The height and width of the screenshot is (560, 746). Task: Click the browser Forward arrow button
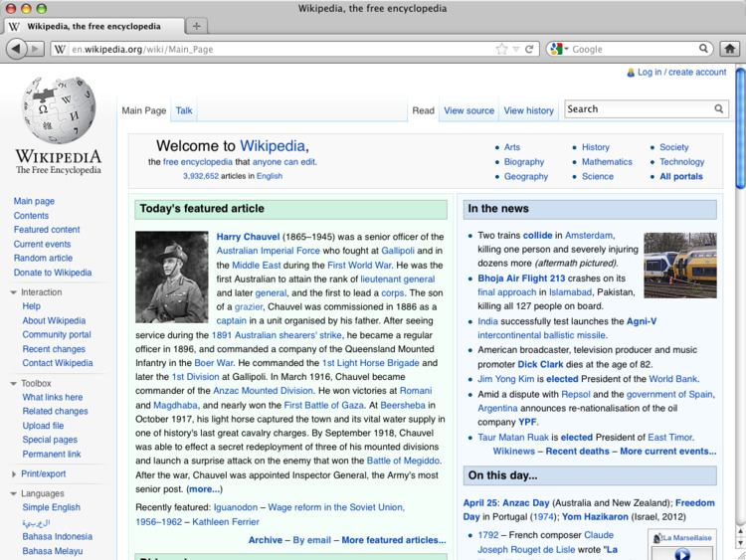pos(35,49)
